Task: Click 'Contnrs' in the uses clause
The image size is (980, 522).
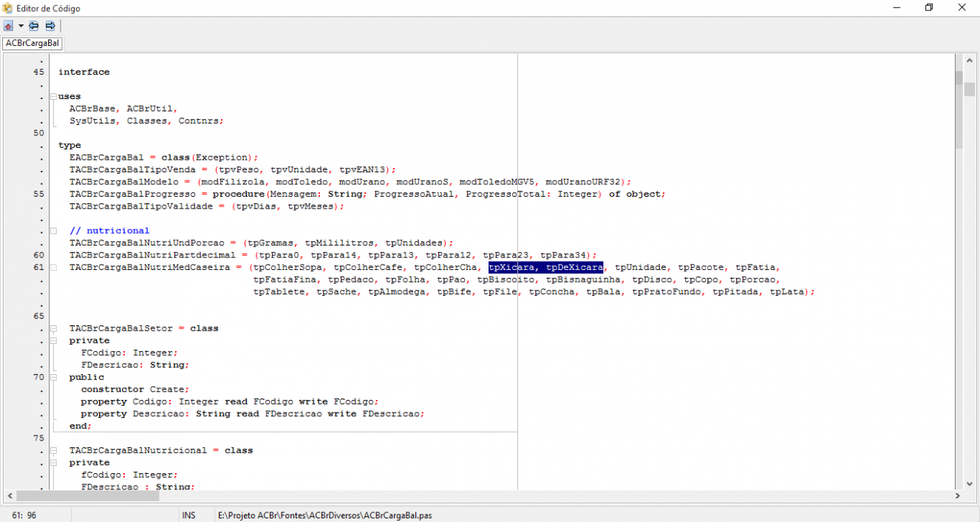Action: pyautogui.click(x=198, y=121)
